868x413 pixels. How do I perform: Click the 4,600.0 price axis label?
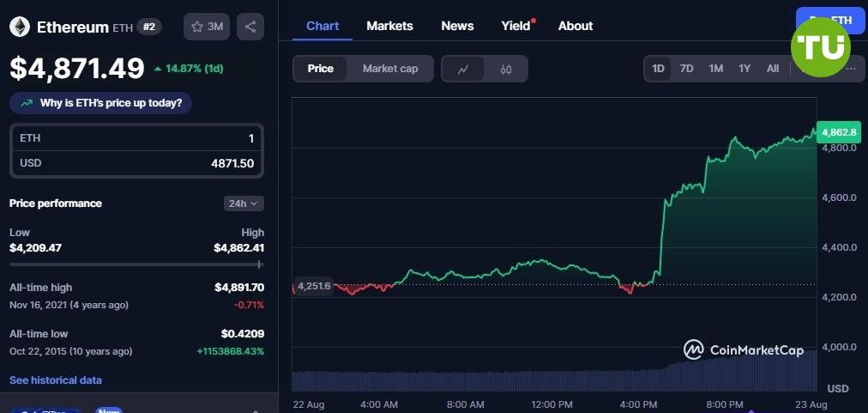(839, 197)
